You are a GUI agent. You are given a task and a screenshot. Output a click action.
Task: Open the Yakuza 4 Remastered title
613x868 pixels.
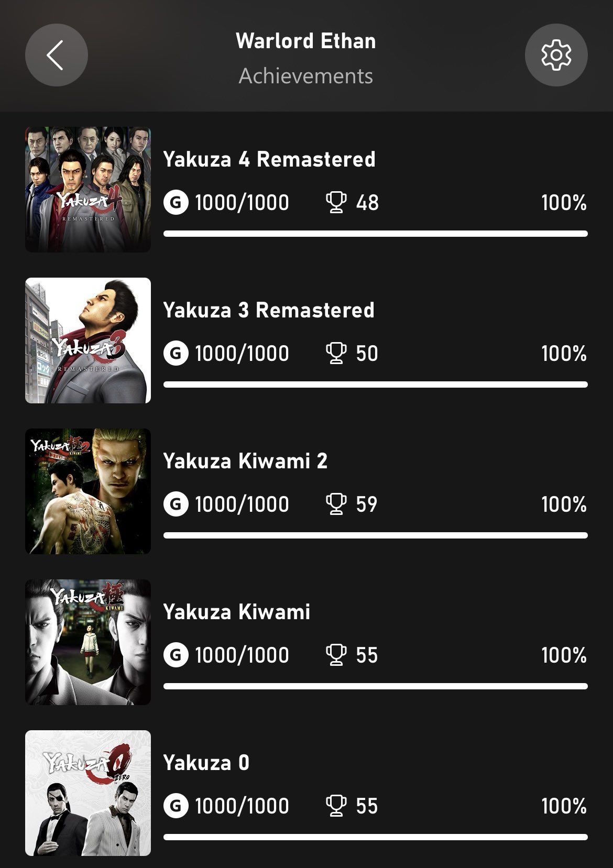[x=269, y=159]
